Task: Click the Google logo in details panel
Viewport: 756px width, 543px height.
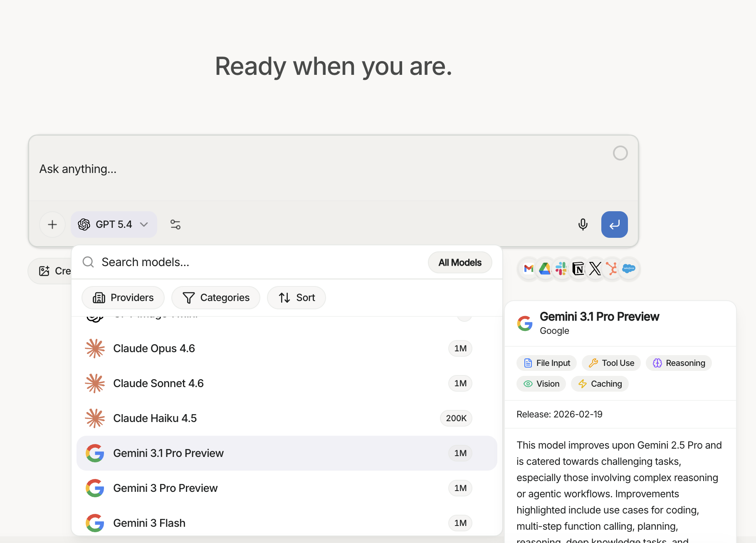Action: point(525,323)
